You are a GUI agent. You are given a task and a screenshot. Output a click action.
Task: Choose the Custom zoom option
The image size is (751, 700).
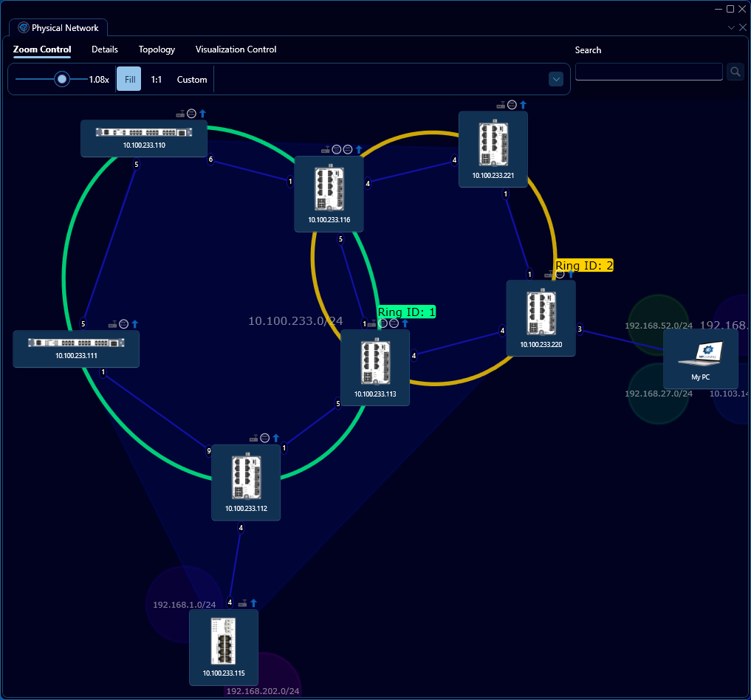(x=192, y=80)
